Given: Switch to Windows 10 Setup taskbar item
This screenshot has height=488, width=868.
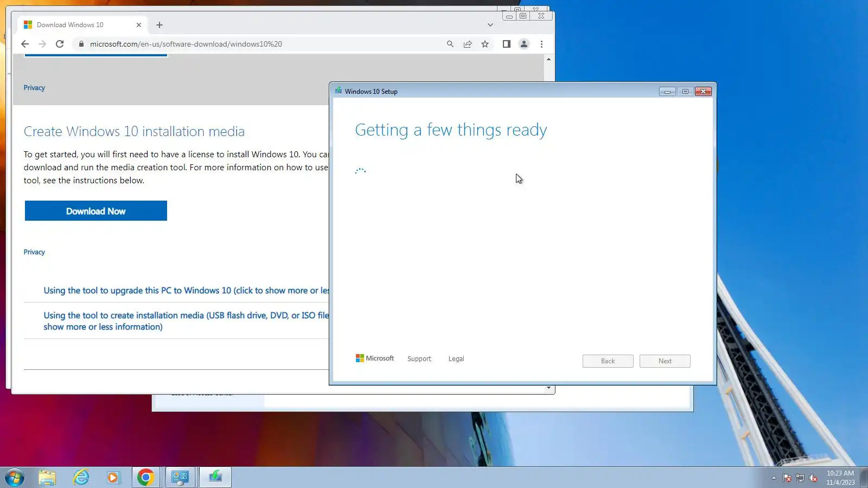Looking at the screenshot, I should point(215,478).
